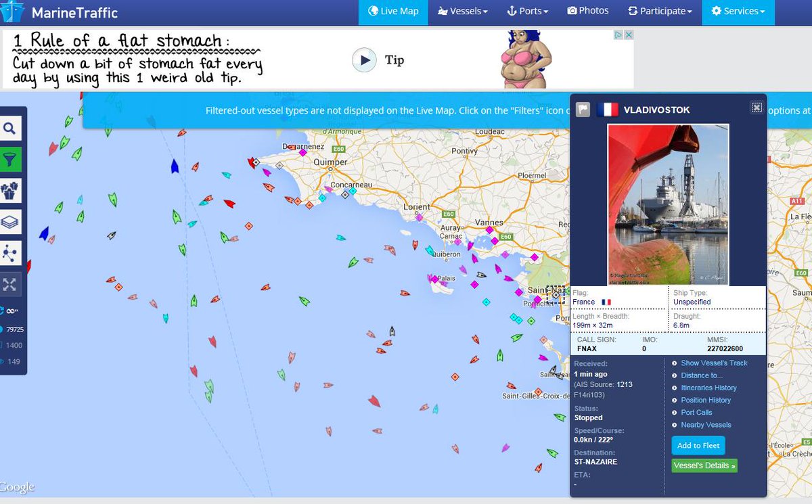
Task: Click the Vannes city label on map
Action: click(489, 222)
